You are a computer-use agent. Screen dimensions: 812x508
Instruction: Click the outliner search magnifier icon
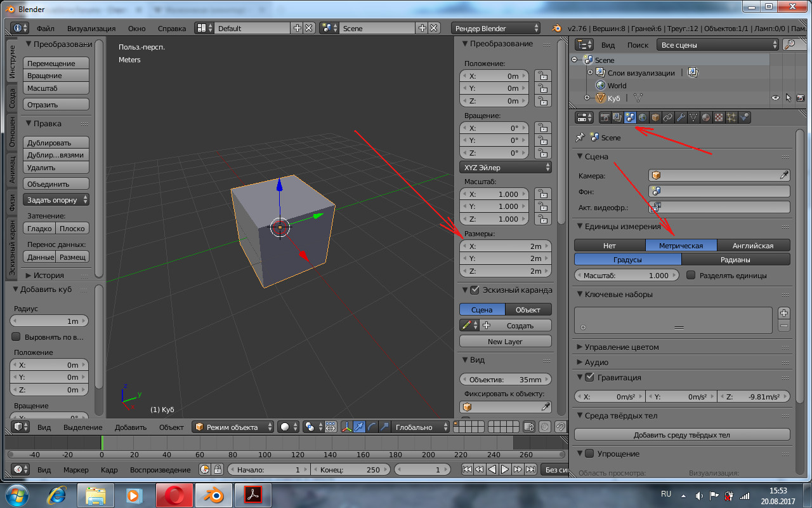click(790, 44)
